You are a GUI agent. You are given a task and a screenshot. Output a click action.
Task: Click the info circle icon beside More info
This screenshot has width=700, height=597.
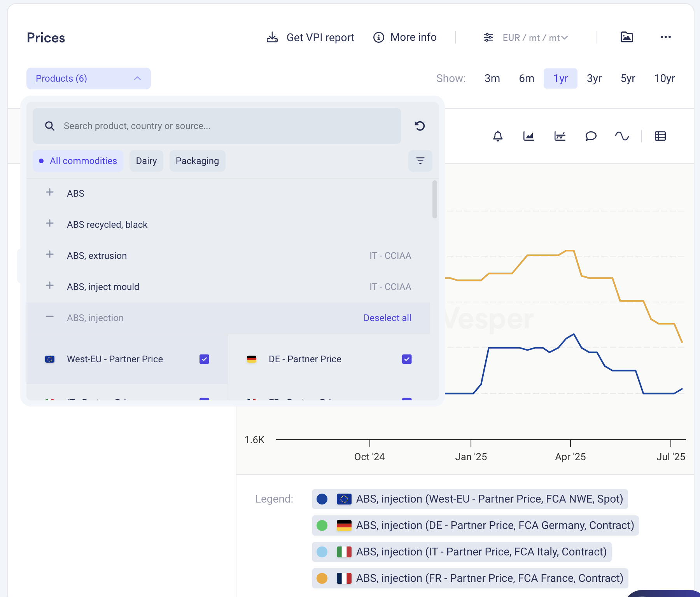379,37
